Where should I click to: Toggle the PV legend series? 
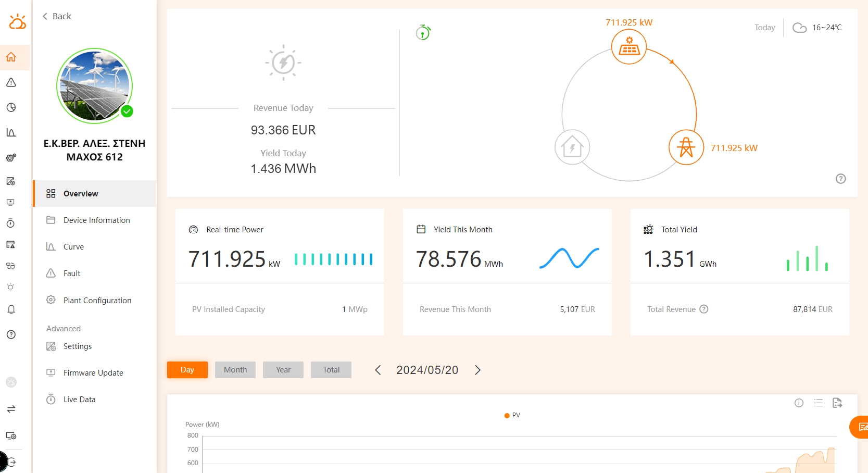coord(512,415)
